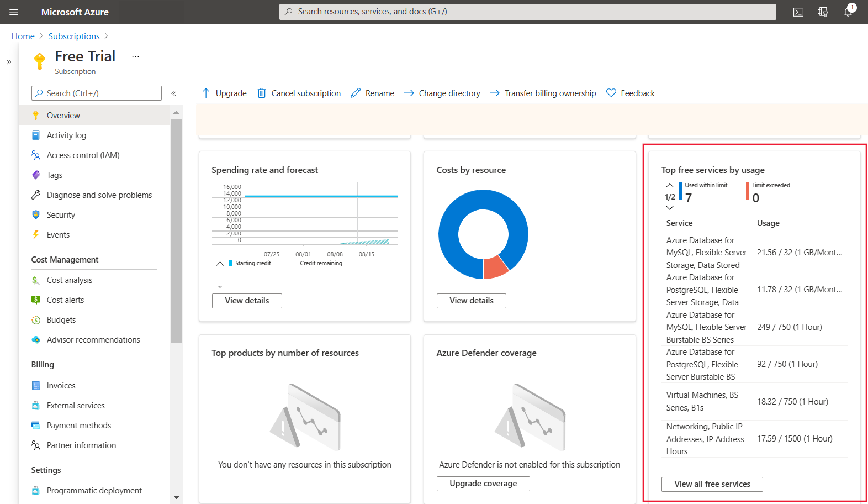Viewport: 868px width, 504px height.
Task: Collapse the left navigation menu
Action: click(x=173, y=93)
